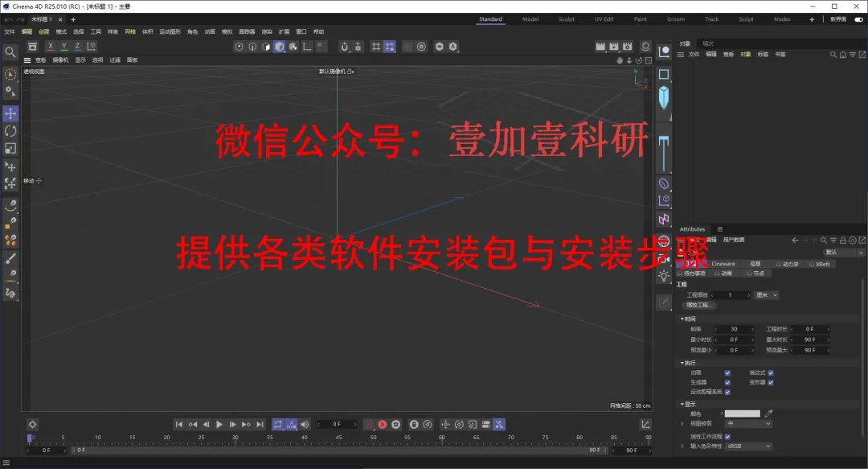Click the current frame 0 F field
This screenshot has height=469, width=868.
[337, 424]
